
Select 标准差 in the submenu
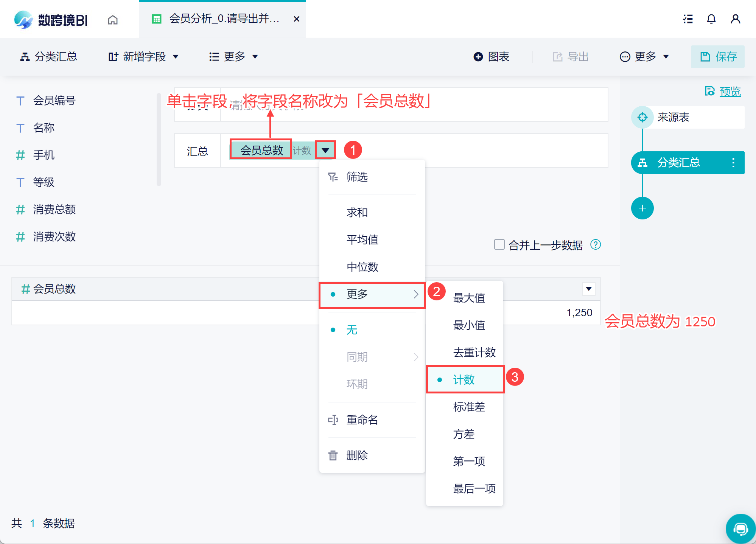click(465, 407)
